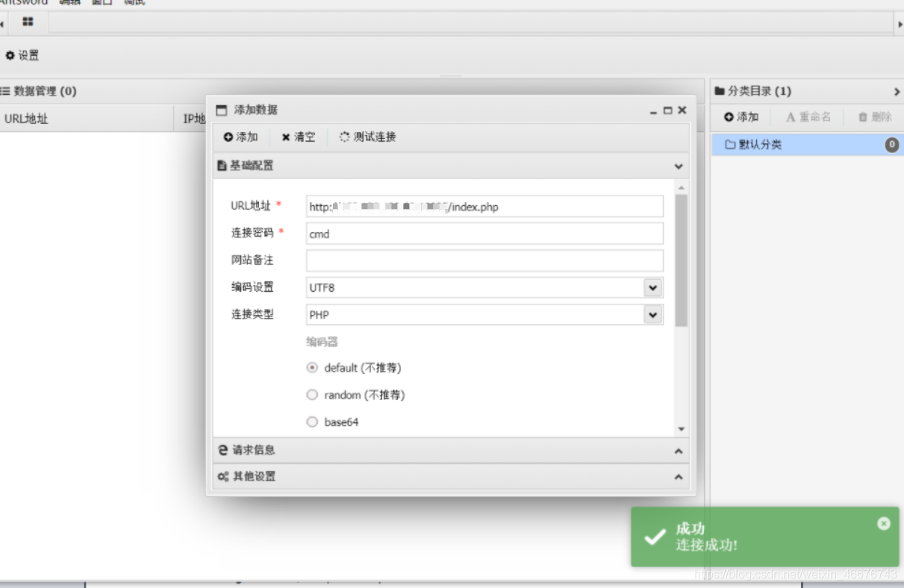Click the 连接密码 input field
Image resolution: width=904 pixels, height=588 pixels.
pos(484,234)
